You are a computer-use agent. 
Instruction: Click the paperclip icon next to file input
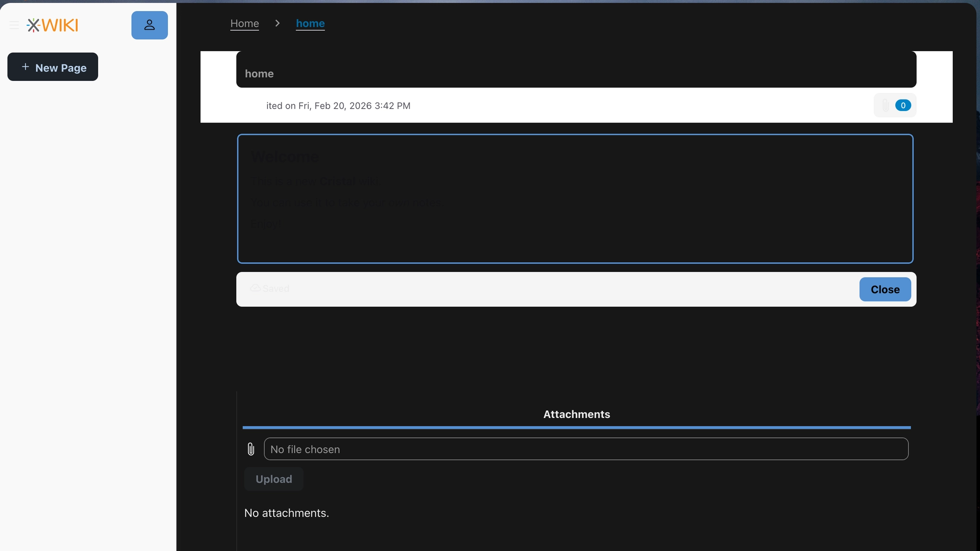coord(251,449)
